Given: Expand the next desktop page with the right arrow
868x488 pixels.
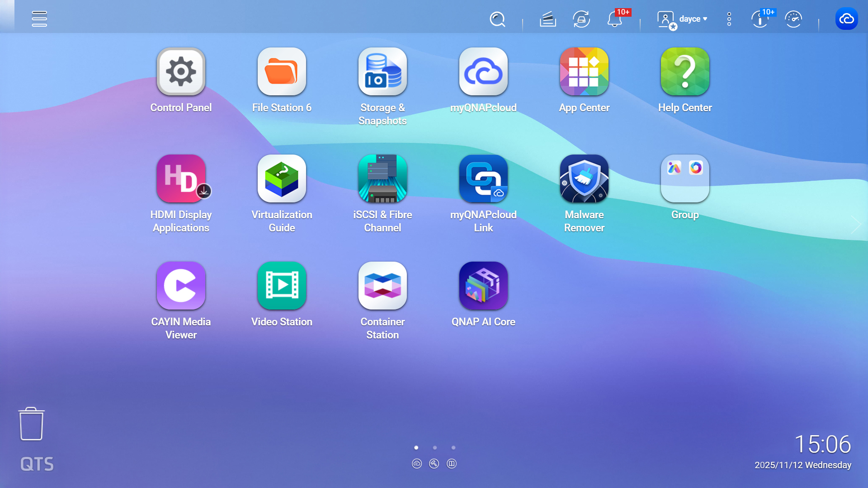Looking at the screenshot, I should click(x=856, y=224).
